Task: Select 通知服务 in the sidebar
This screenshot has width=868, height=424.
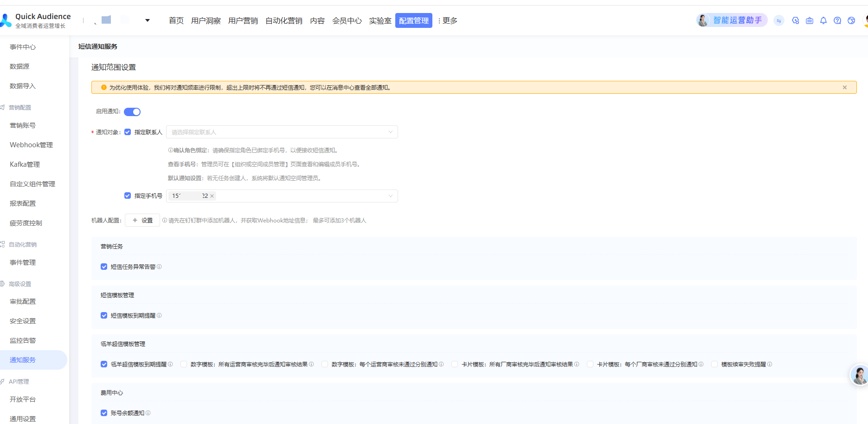Action: [33, 360]
